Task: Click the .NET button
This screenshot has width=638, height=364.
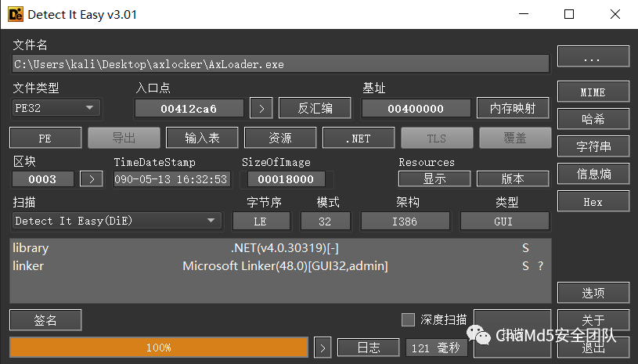Action: click(x=359, y=139)
